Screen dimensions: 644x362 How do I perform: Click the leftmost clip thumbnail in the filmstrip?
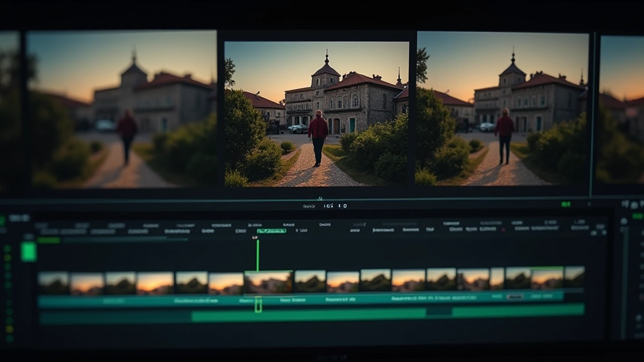(x=53, y=283)
